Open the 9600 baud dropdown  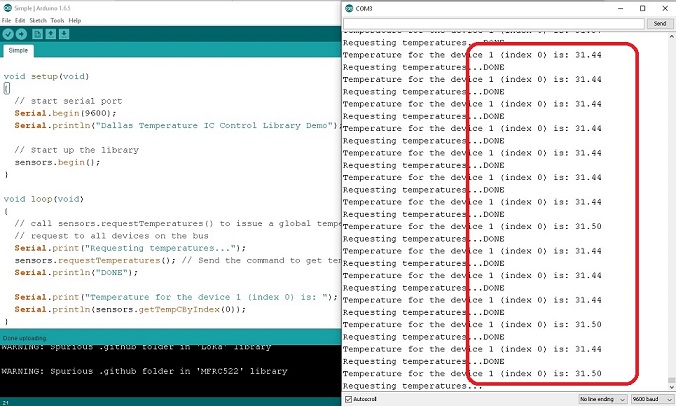pos(652,399)
